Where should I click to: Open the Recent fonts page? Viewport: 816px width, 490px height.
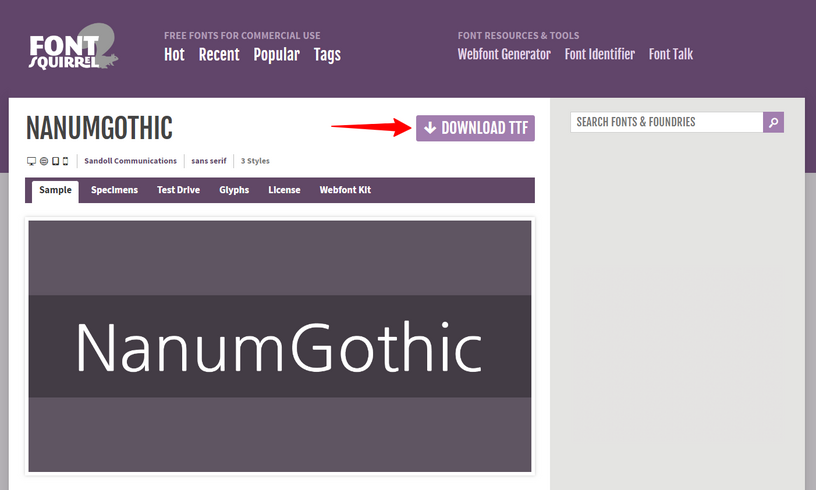coord(219,55)
